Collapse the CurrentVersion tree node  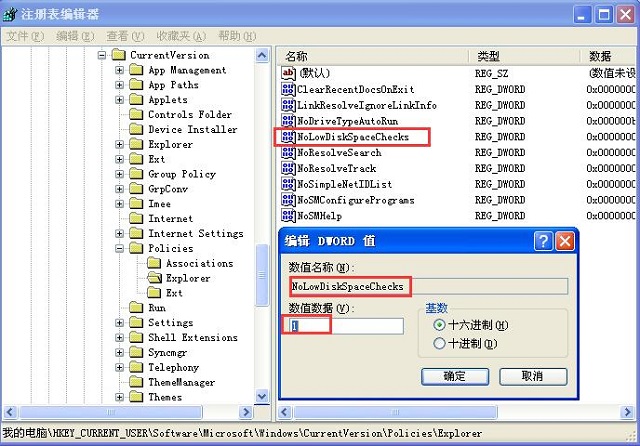click(102, 55)
